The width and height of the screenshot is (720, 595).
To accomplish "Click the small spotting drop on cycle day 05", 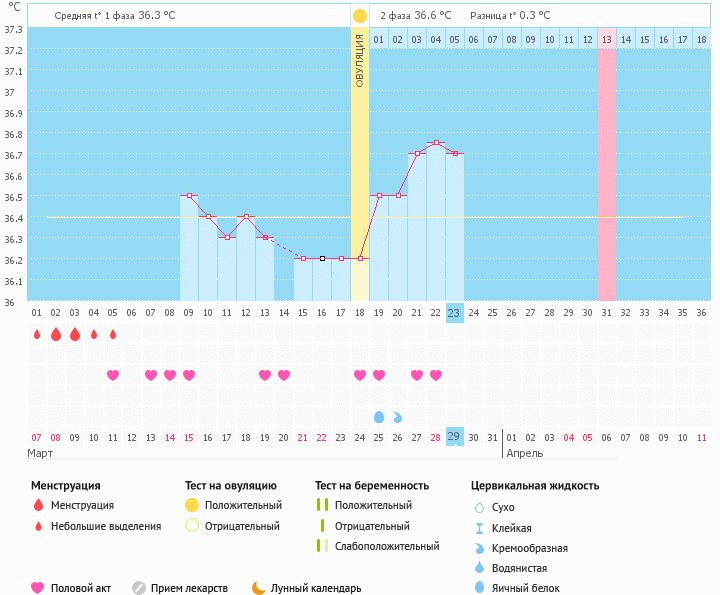I will click(113, 334).
